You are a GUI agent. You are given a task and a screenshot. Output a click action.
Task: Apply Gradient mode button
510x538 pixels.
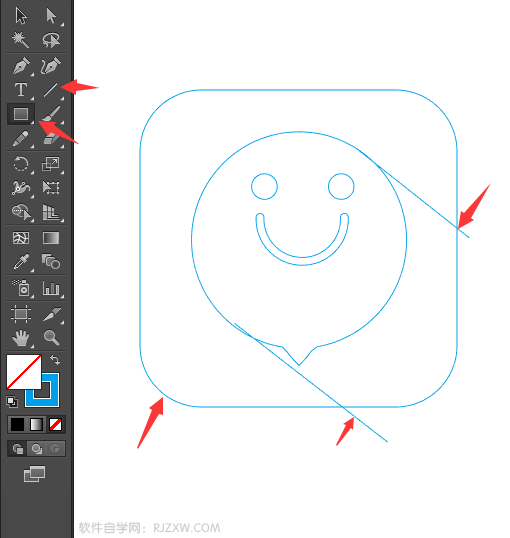point(36,424)
